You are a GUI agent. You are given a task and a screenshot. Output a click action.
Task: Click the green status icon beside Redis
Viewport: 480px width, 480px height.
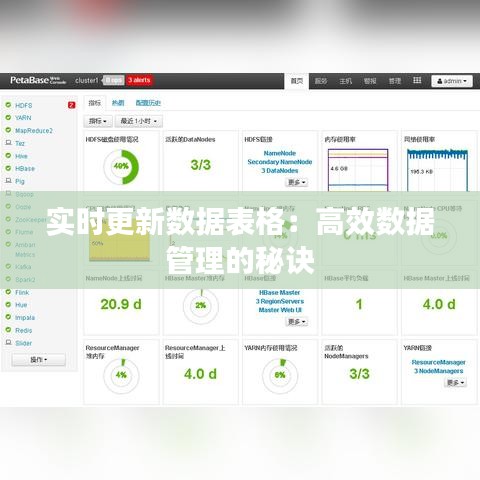8,330
